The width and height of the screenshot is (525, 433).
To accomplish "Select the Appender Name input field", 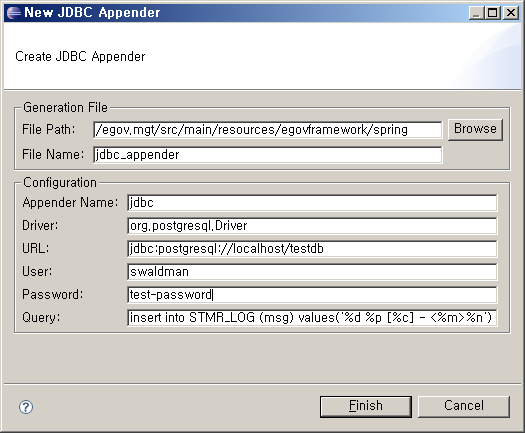I will [x=312, y=203].
